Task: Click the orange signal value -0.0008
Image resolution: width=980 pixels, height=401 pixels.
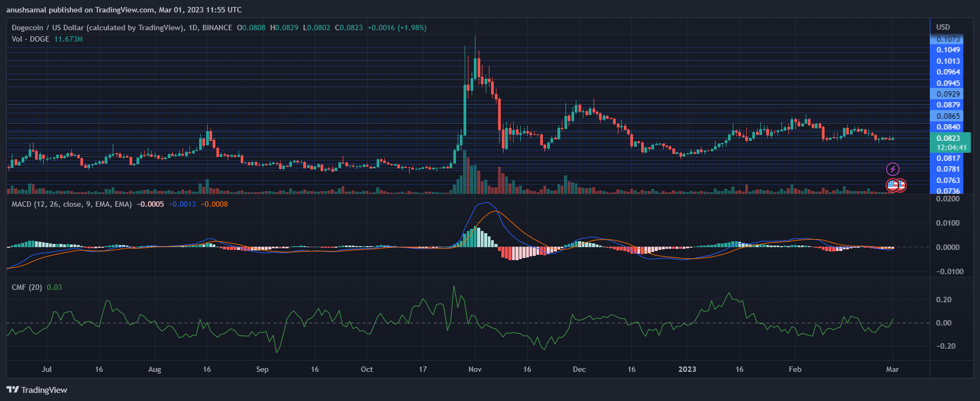Action: [214, 204]
